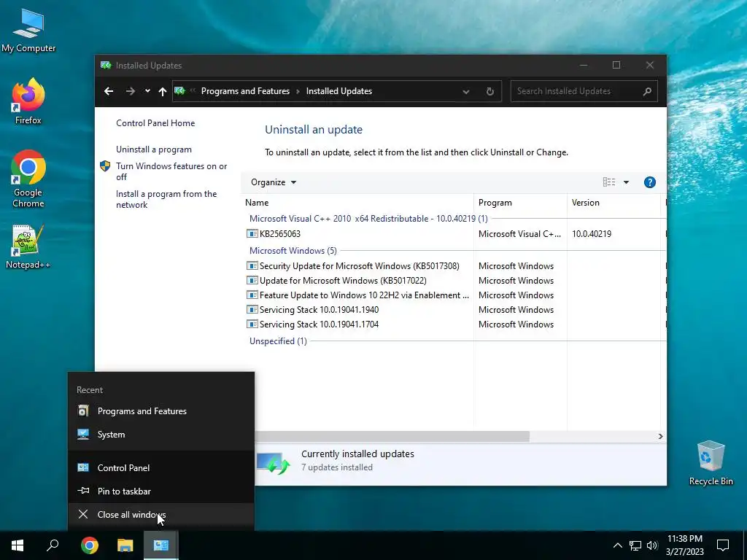Expand the Unspecified (1) group
Screen dimensions: 747x560
click(278, 341)
